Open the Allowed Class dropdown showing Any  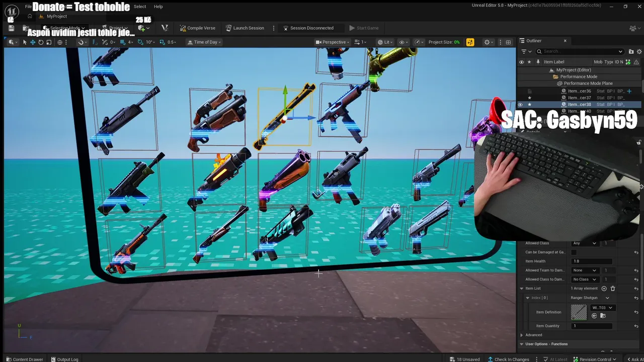tap(584, 243)
